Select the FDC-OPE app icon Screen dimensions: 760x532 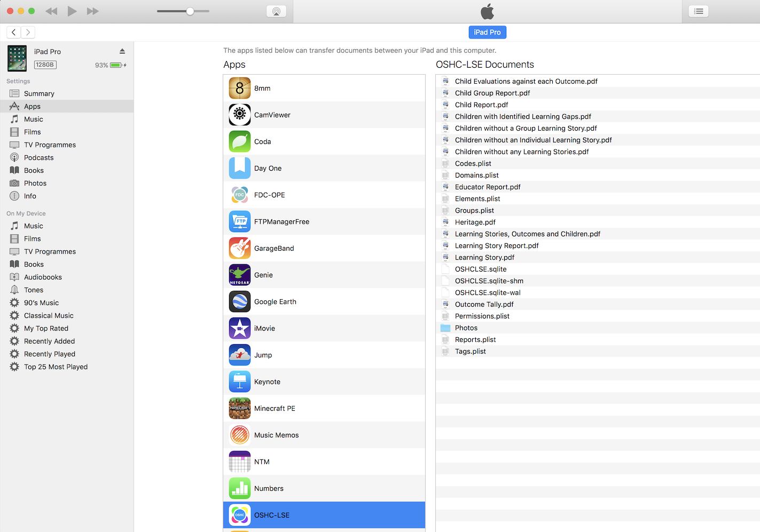click(240, 195)
